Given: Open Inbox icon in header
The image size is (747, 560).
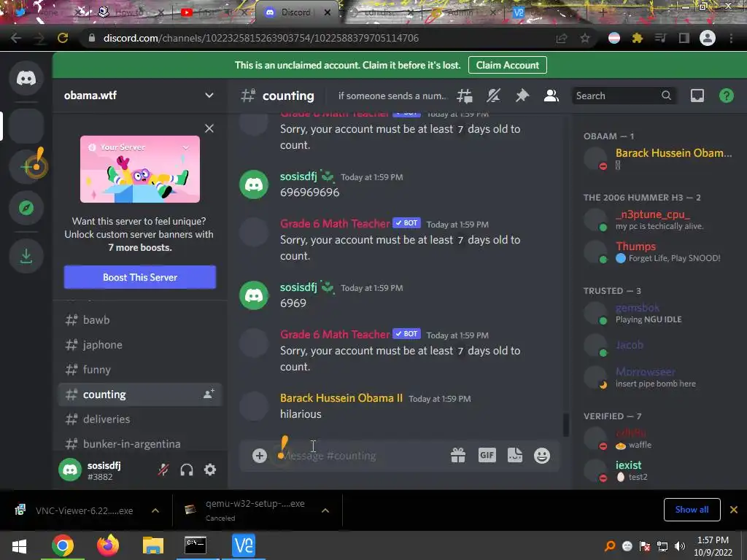Looking at the screenshot, I should (697, 96).
